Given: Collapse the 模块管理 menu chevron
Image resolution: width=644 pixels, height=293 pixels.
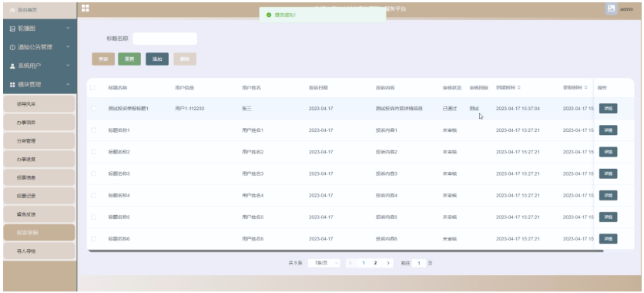Looking at the screenshot, I should [x=69, y=84].
